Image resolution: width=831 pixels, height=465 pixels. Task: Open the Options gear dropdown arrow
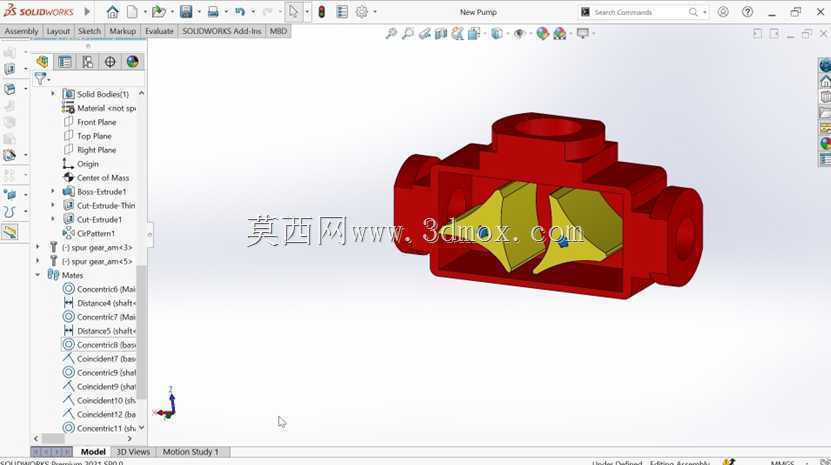pos(375,12)
